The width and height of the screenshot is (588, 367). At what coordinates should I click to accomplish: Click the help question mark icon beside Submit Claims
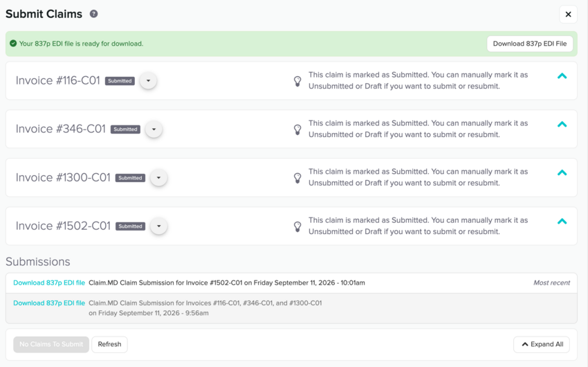94,14
